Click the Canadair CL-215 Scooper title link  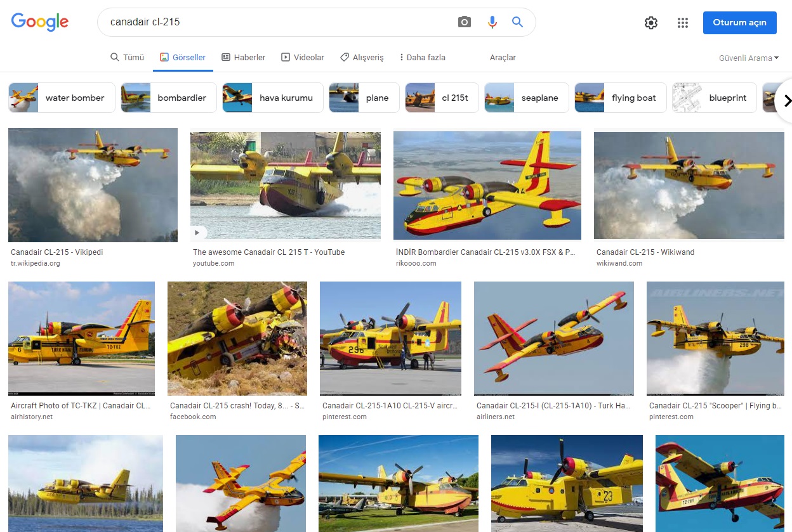coord(715,406)
